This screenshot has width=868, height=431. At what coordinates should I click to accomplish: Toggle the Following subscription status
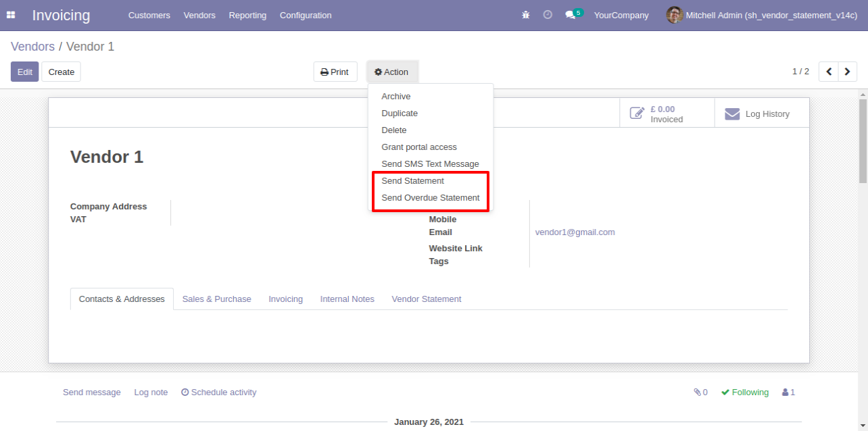[x=745, y=392]
